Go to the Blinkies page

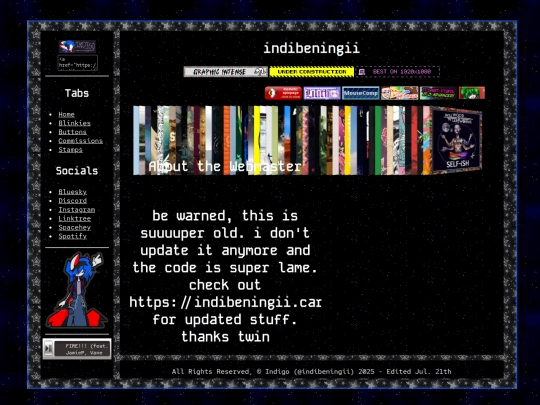tap(74, 123)
